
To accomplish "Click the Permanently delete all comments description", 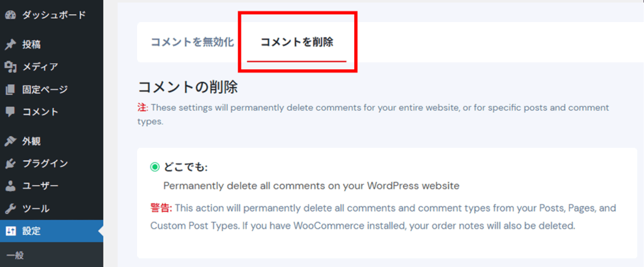I will point(311,186).
